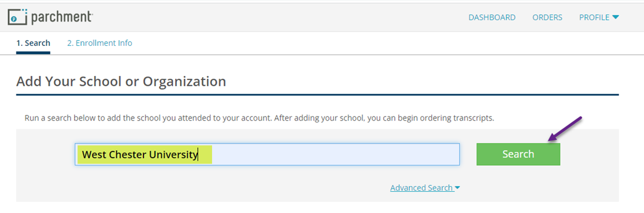Screen dimensions: 644x213
Task: Focus the school name search field
Action: [267, 154]
